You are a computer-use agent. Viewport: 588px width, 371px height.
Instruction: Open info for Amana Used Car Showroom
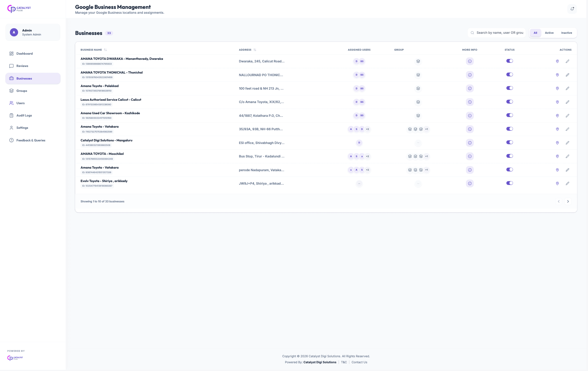click(x=470, y=116)
